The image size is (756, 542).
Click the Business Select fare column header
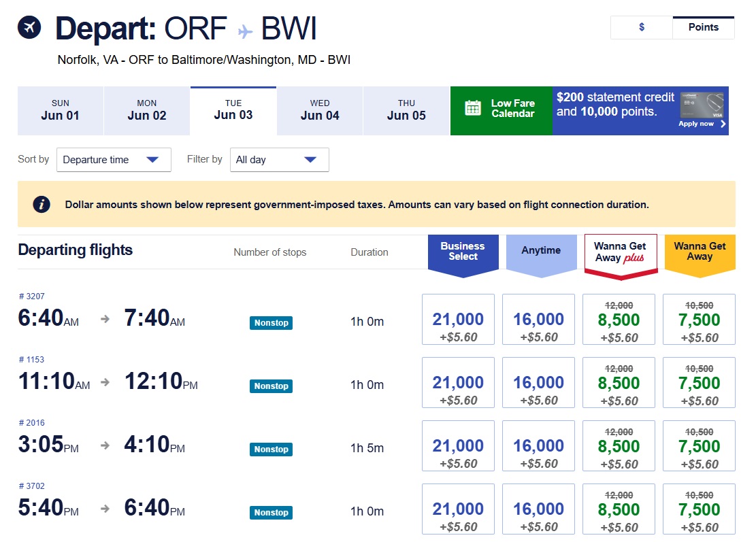click(x=463, y=255)
